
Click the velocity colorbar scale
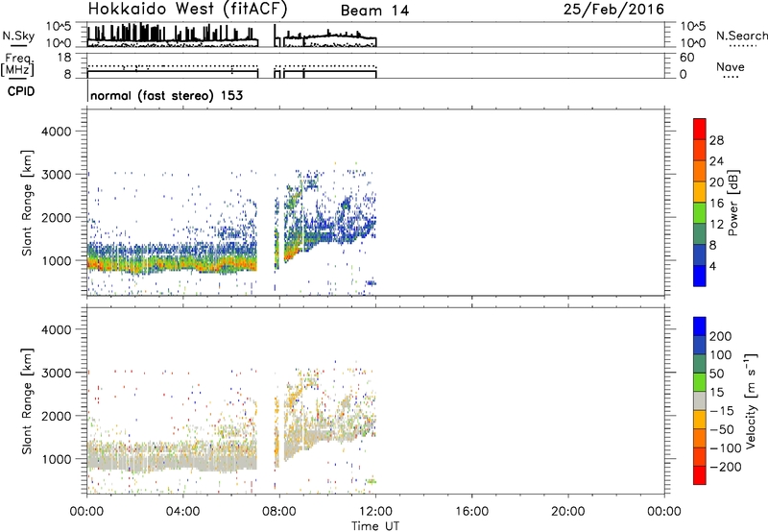click(x=700, y=400)
